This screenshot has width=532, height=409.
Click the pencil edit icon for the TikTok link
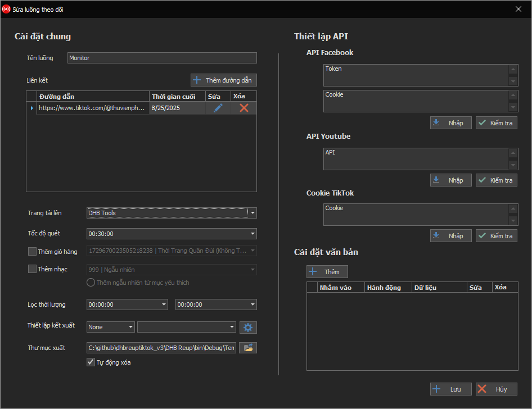(x=218, y=108)
